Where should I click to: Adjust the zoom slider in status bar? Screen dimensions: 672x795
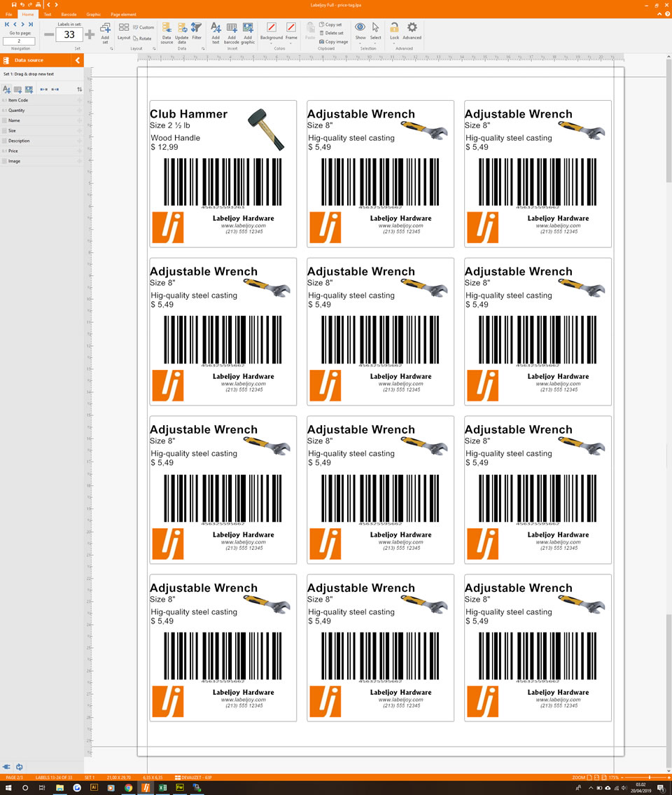[649, 777]
